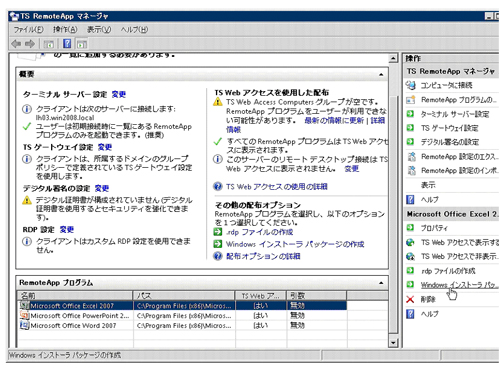Click 配布オプションの詳細 link
The image size is (500, 368).
pyautogui.click(x=263, y=256)
